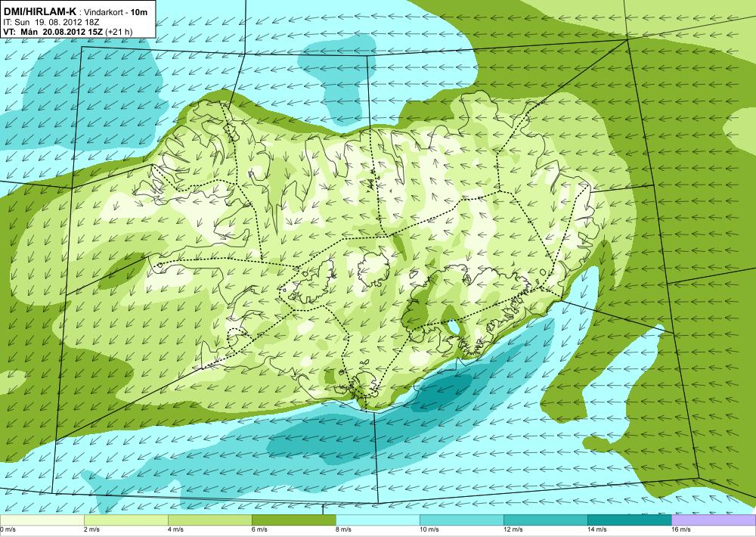Click the '16 m/s' legend label
Viewport: 756px width, 537px height.
(x=680, y=529)
